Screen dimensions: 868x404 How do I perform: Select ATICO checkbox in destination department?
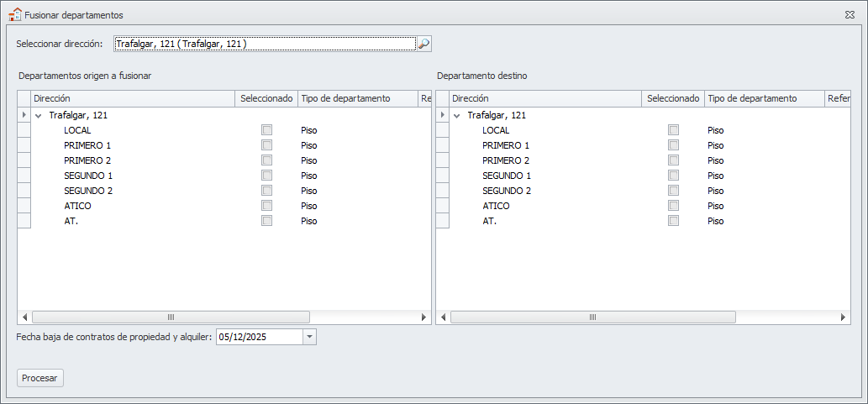(673, 206)
